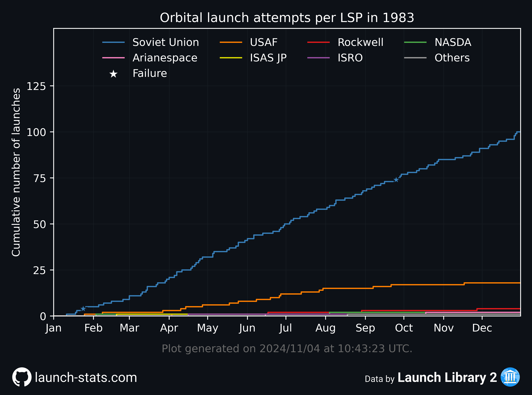Click the Arianespace legend label
Screen dimensions: 532x395
pyautogui.click(x=165, y=58)
